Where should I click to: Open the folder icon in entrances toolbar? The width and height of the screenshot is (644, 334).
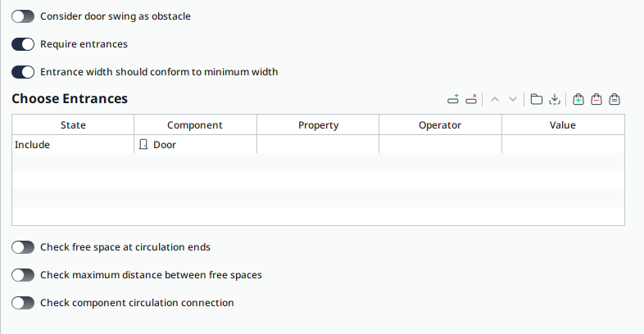coord(537,99)
